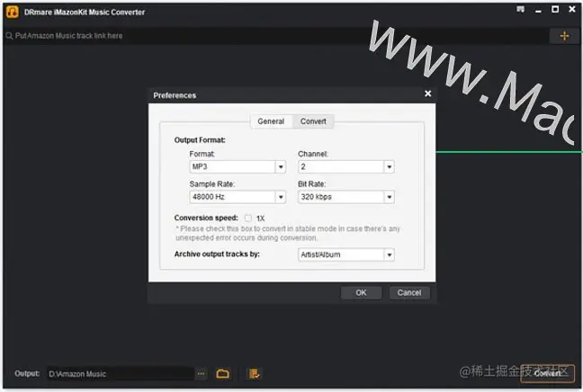
Task: Open the Bit Rate dropdown showing 320 kbps
Action: click(345, 197)
